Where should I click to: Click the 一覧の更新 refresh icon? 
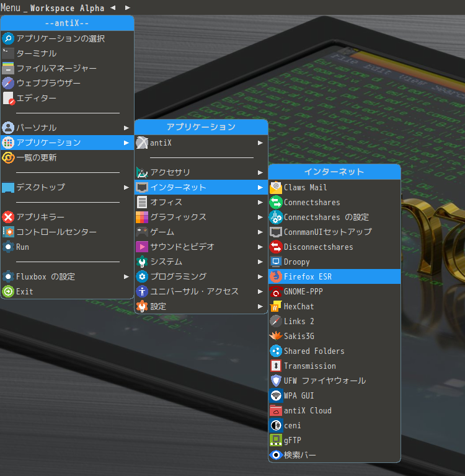click(x=8, y=157)
